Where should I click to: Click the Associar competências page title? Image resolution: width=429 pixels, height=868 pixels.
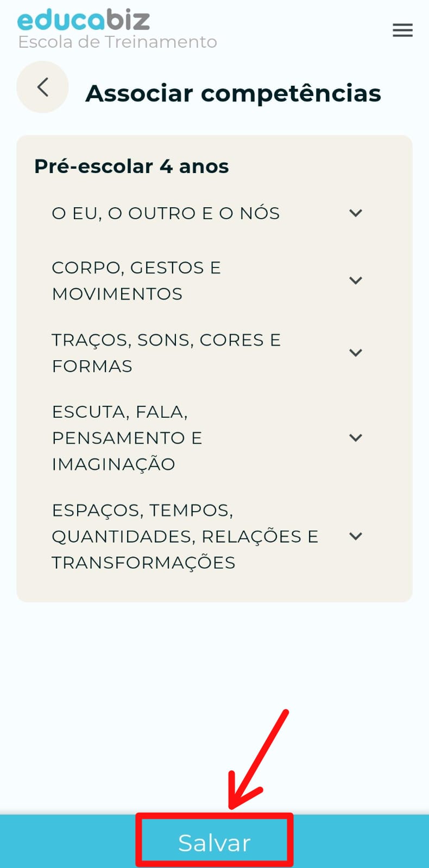233,93
